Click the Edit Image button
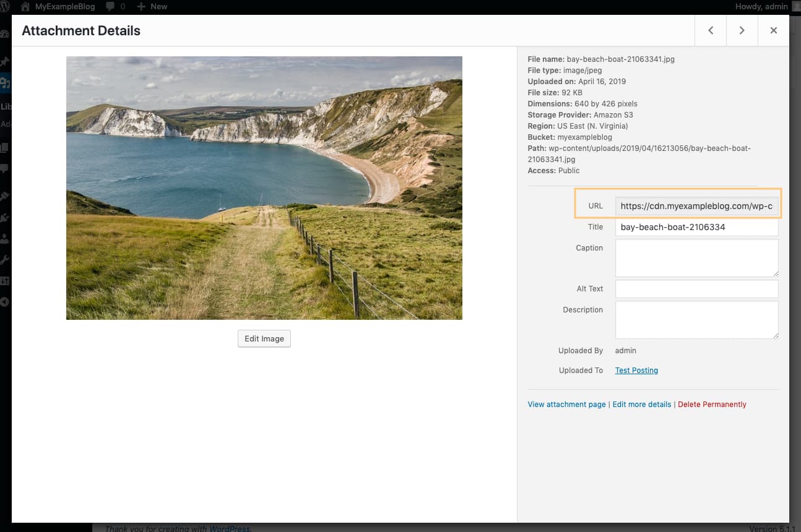Screen dimensions: 801x532 tap(264, 338)
